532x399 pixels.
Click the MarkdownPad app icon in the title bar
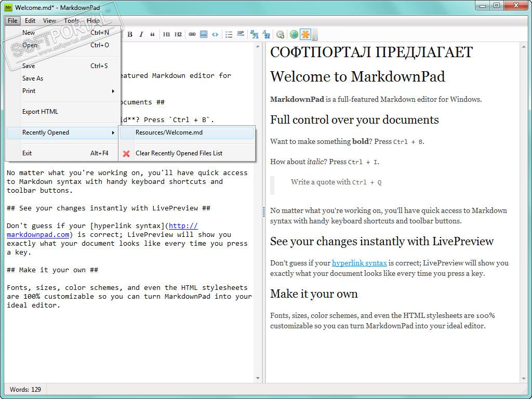pos(8,7)
